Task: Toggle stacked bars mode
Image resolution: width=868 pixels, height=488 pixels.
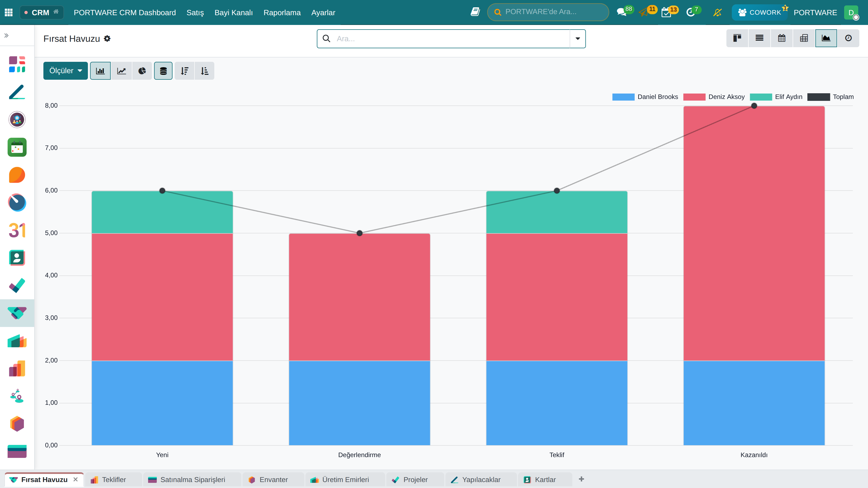Action: click(163, 71)
